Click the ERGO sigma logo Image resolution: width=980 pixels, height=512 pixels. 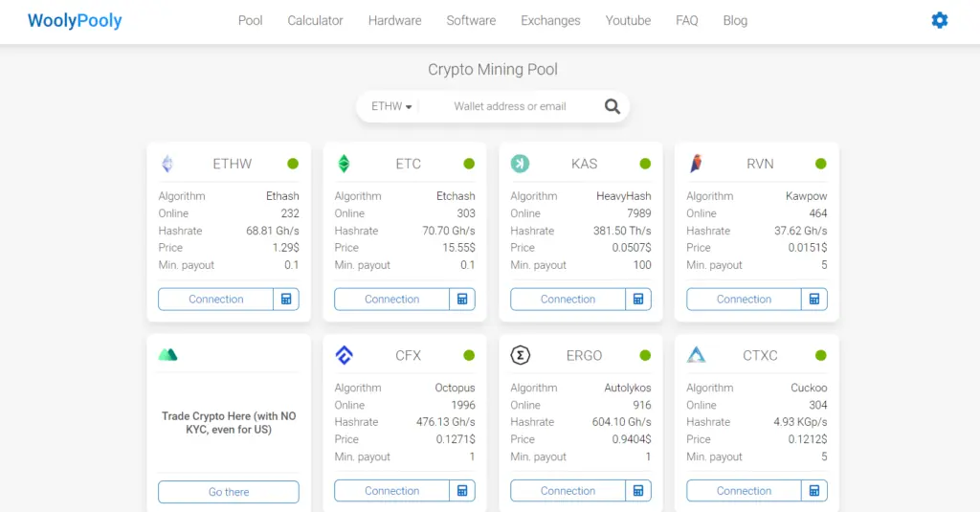point(520,355)
